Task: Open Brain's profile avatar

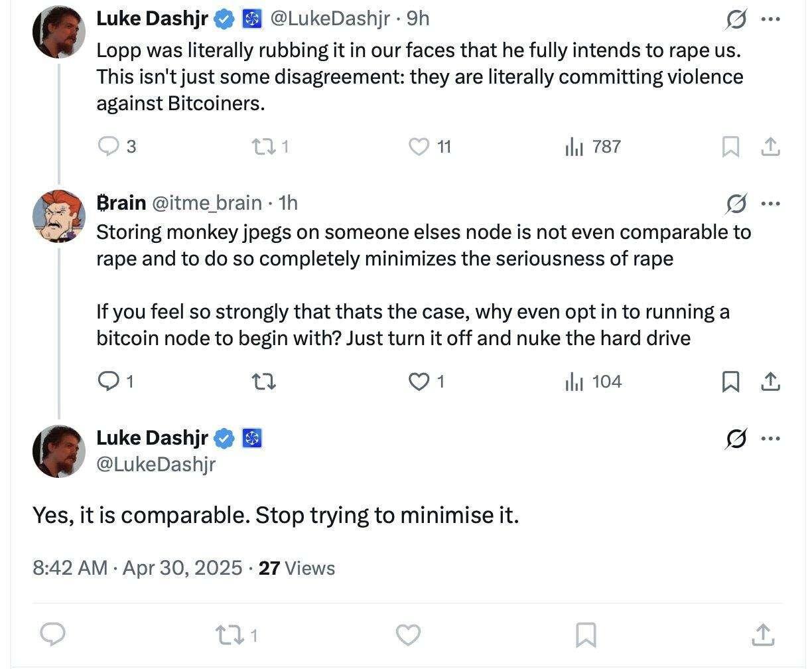Action: pyautogui.click(x=59, y=216)
